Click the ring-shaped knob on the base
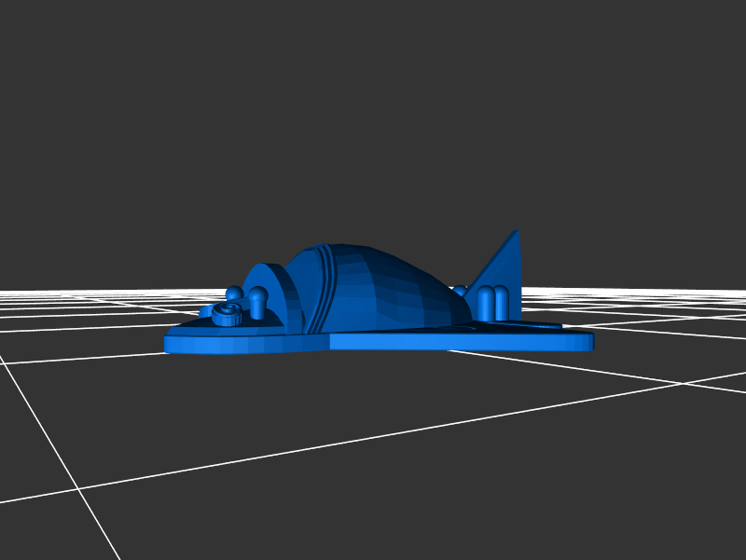The image size is (746, 560). (x=227, y=315)
